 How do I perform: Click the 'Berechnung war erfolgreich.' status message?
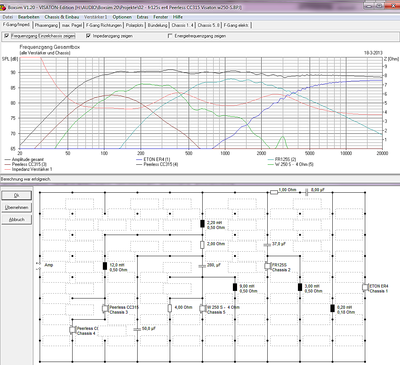[x=26, y=179]
